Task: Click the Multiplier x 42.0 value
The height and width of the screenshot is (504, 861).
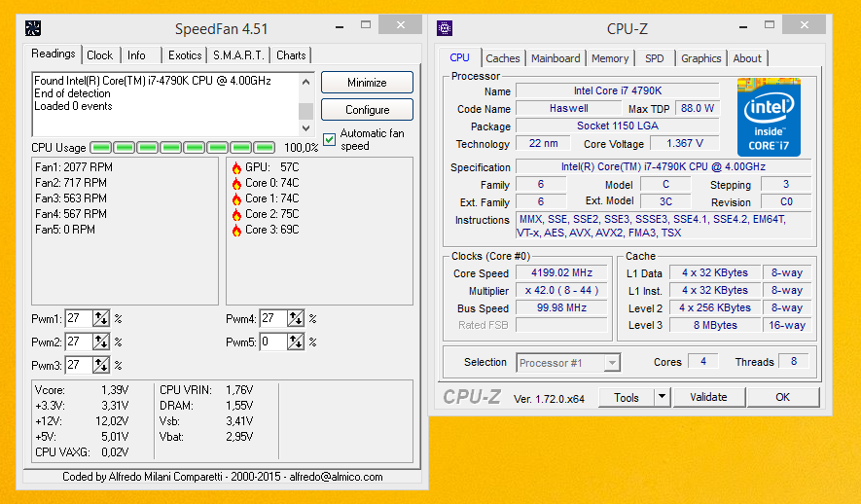Action: (x=561, y=290)
